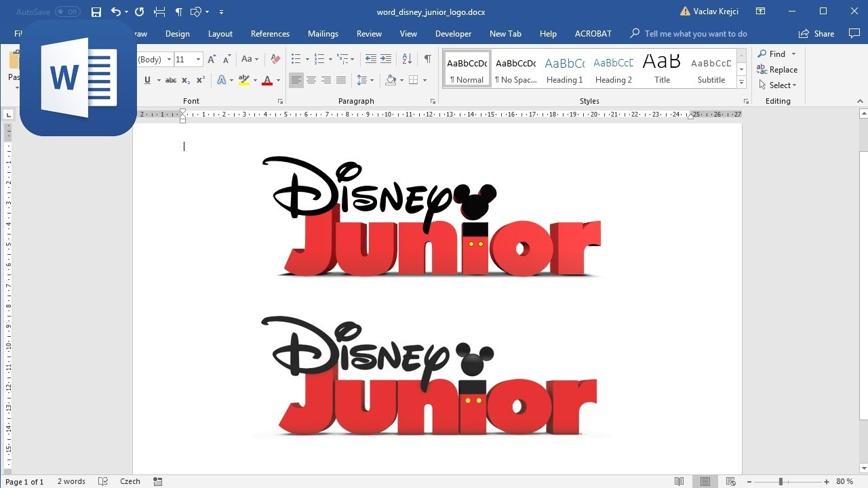Click Replace in the Editing group
This screenshot has height=488, width=868.
coord(778,70)
